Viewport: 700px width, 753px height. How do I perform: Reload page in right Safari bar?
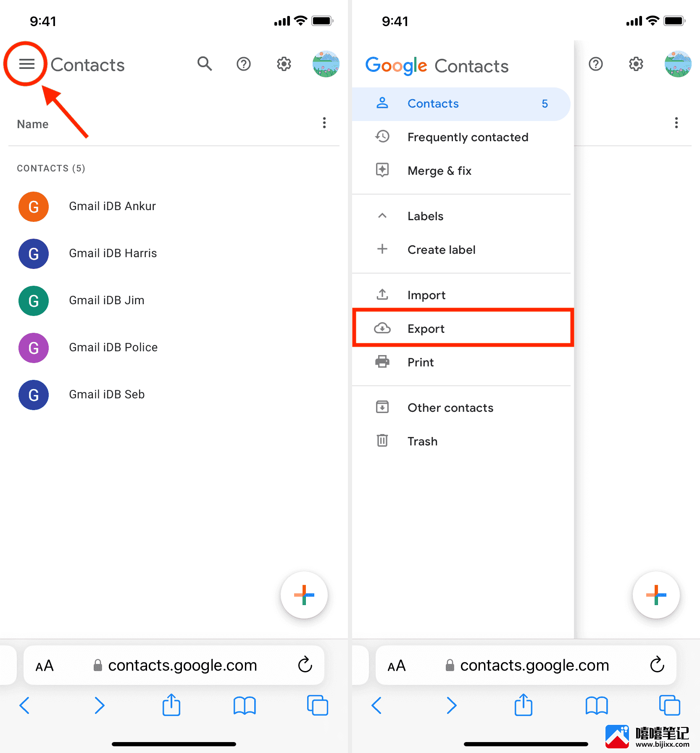(x=657, y=665)
